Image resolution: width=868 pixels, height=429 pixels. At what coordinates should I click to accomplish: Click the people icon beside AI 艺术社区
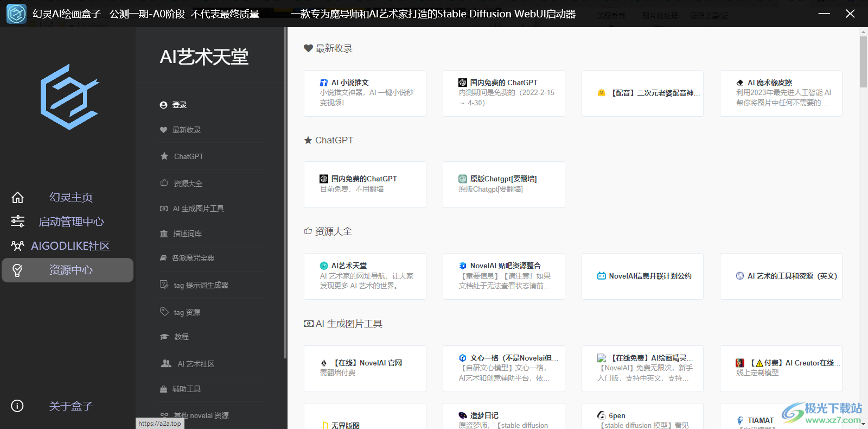pos(166,363)
